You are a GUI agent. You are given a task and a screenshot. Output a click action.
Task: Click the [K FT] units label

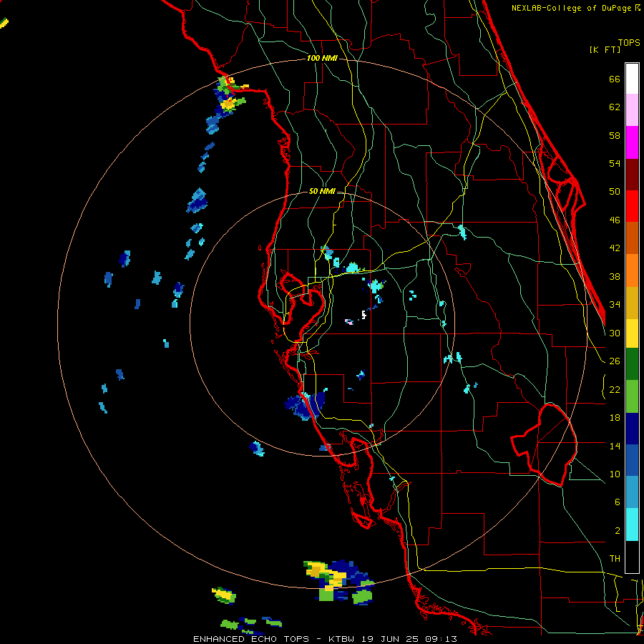pos(605,49)
